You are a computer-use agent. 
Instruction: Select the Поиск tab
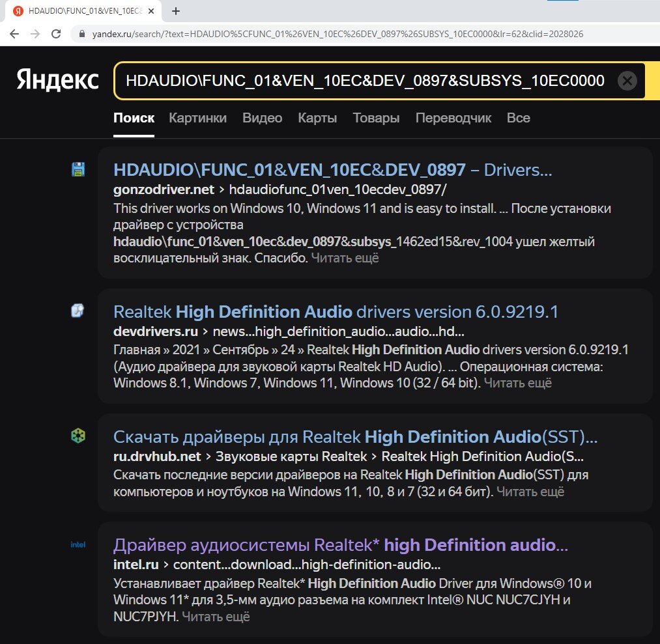[x=134, y=118]
